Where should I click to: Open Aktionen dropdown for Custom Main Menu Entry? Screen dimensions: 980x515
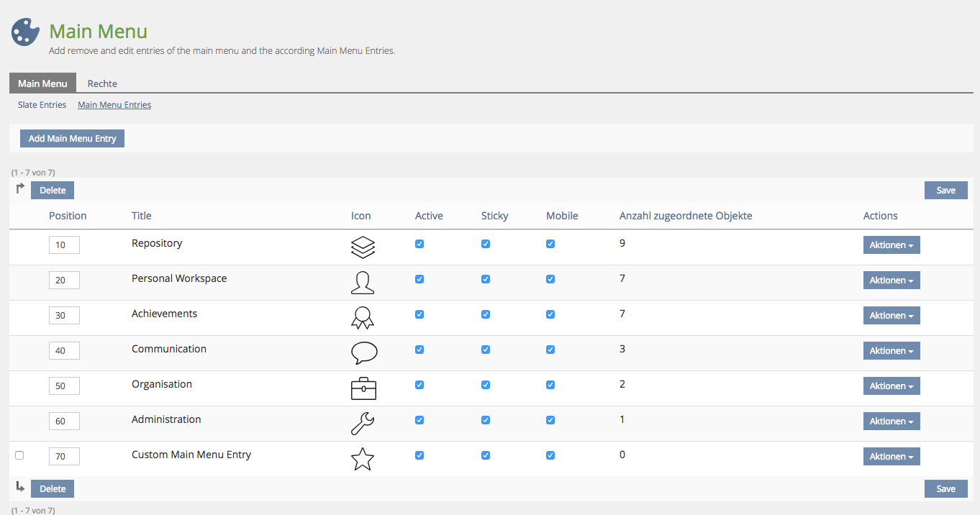click(x=891, y=457)
